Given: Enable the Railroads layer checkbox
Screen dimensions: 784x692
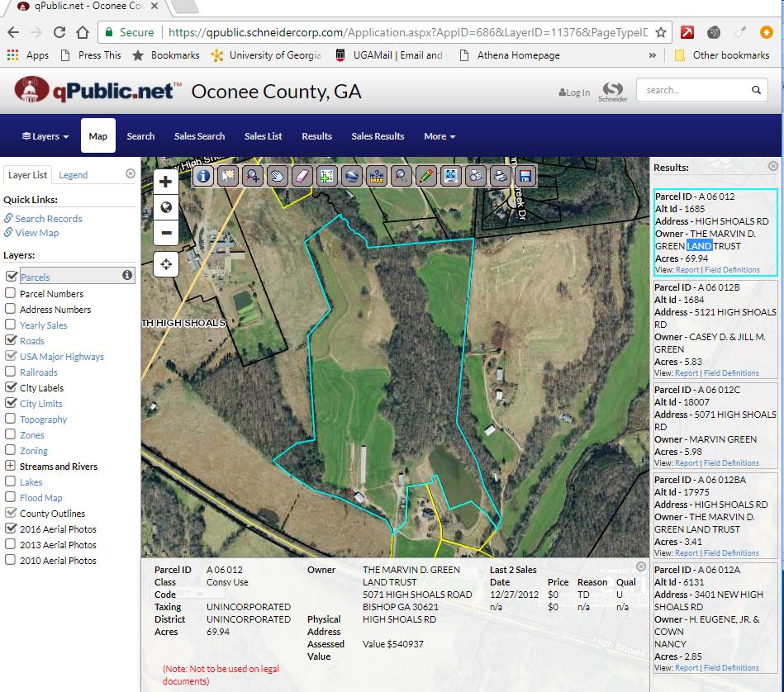Looking at the screenshot, I should click(10, 372).
